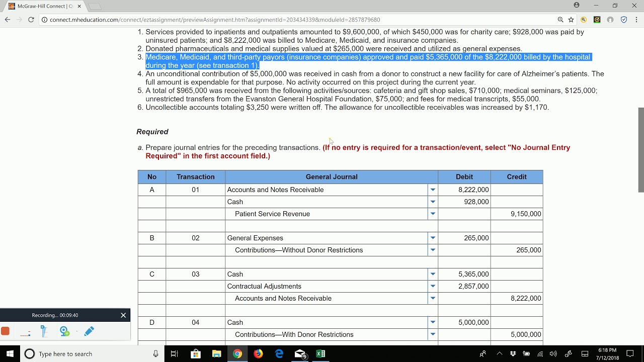
Task: Open Task View on taskbar
Action: [x=175, y=354]
